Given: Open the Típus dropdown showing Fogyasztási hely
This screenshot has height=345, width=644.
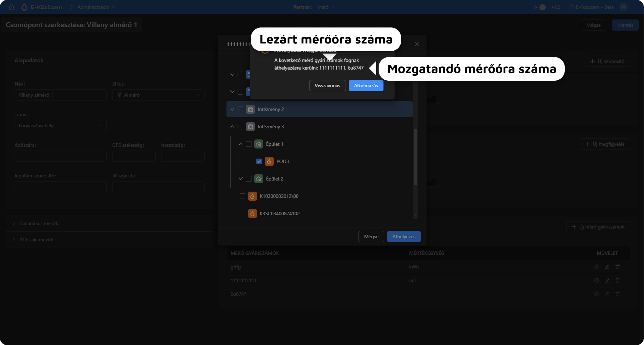Looking at the screenshot, I should [60, 126].
